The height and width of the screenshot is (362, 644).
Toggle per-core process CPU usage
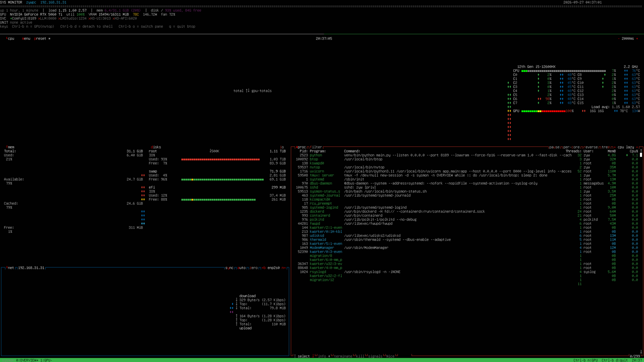click(571, 147)
